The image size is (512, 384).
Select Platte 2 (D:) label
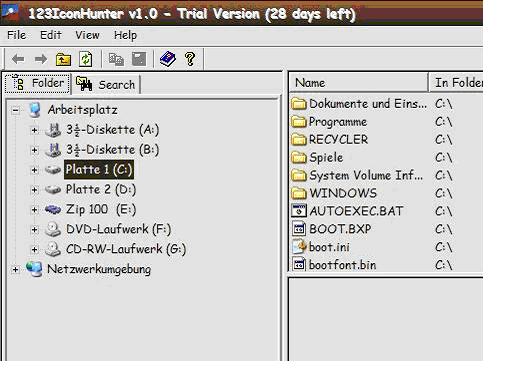point(101,190)
